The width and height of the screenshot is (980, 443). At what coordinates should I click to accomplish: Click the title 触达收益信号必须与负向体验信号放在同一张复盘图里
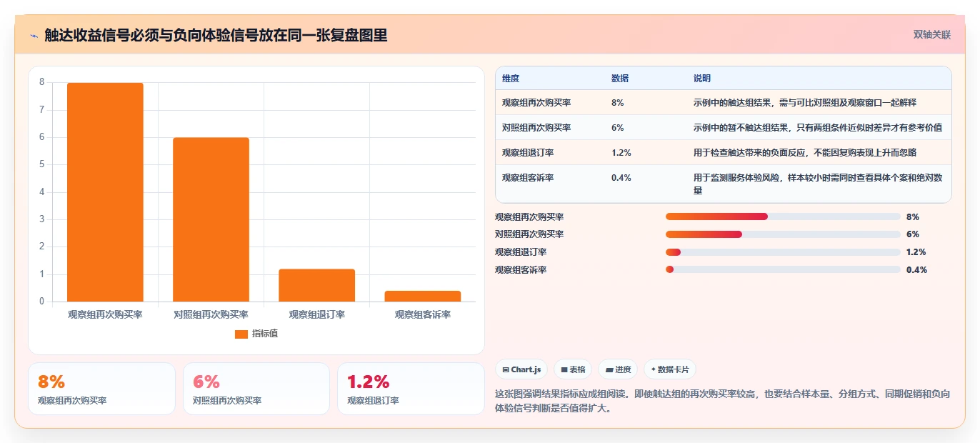[x=216, y=35]
